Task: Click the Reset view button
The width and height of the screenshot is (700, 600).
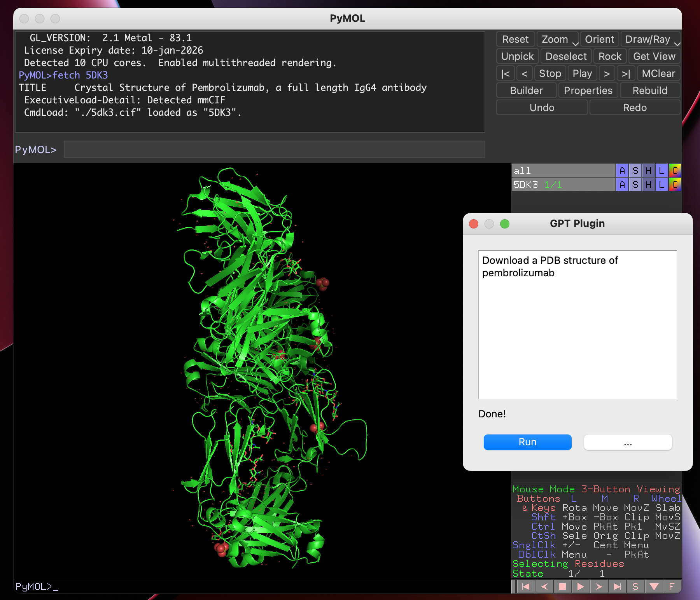Action: coord(515,39)
